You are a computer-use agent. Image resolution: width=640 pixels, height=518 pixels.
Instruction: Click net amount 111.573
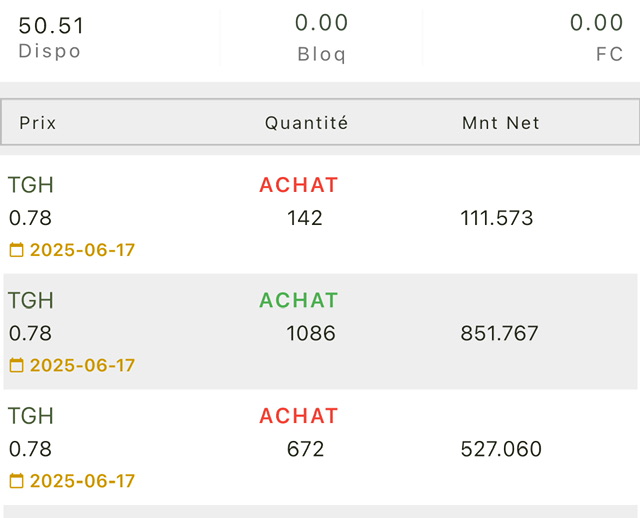tap(497, 218)
